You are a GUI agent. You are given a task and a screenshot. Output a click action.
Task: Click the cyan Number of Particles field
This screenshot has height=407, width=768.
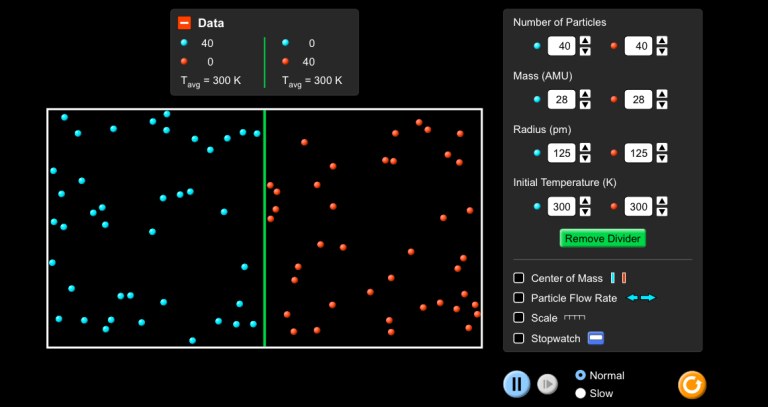[562, 46]
